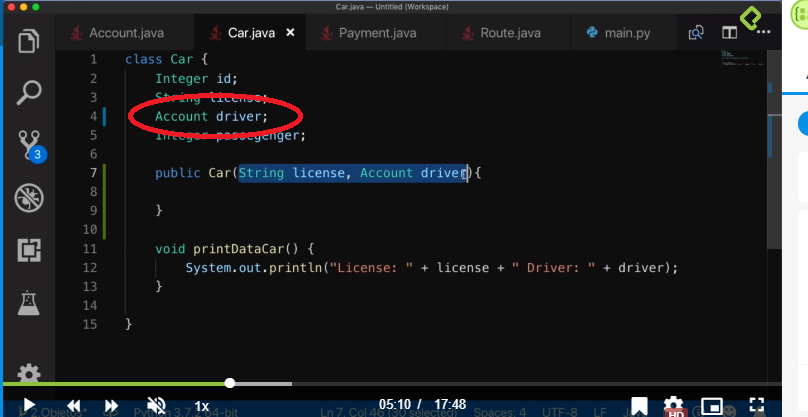Image resolution: width=808 pixels, height=417 pixels.
Task: Click the editor vertical scrollbar
Action: [x=775, y=149]
